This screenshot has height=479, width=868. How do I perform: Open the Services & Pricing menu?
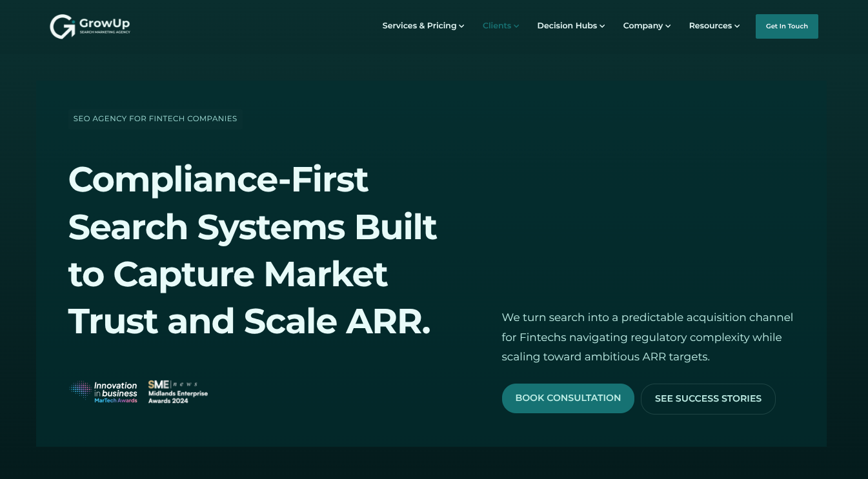(x=419, y=26)
